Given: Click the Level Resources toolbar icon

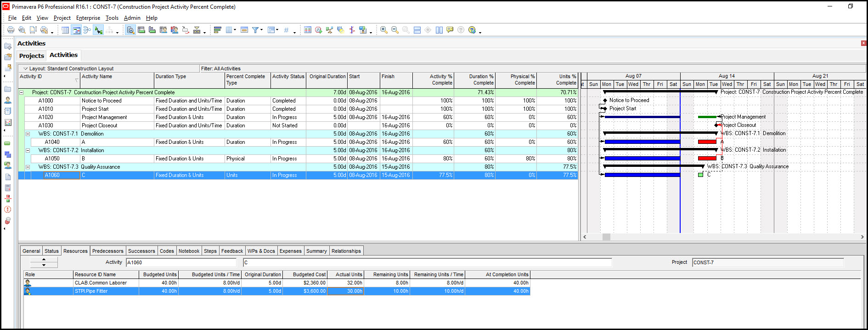Looking at the screenshot, I should pos(330,30).
